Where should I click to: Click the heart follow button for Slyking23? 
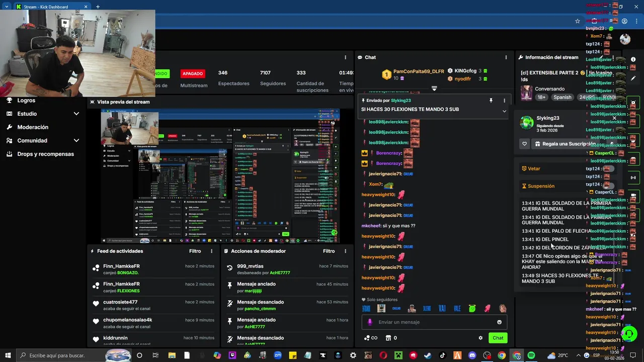coord(524,144)
